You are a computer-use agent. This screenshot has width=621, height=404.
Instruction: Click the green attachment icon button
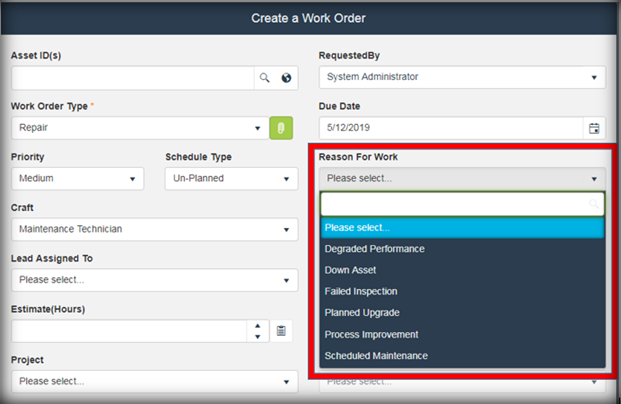[282, 128]
